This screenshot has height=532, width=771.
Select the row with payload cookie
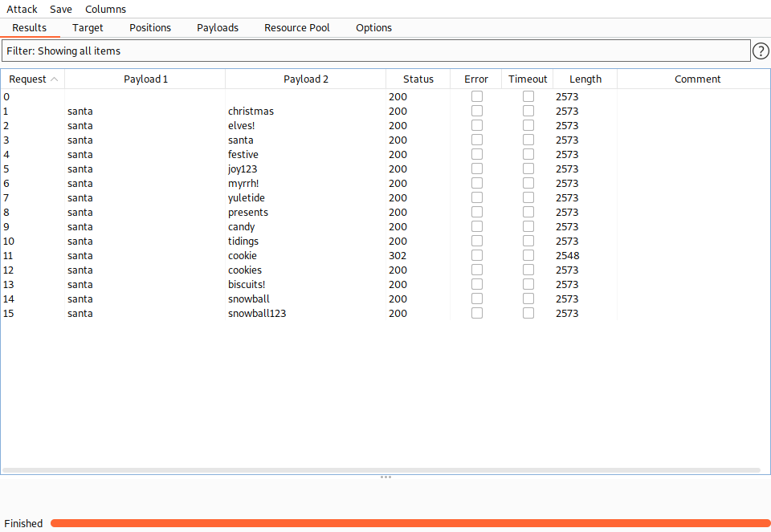coord(243,255)
